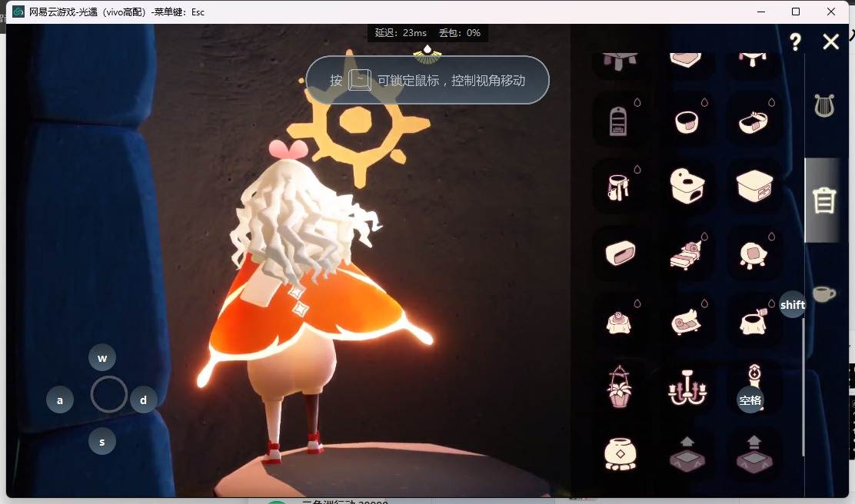Tap the w movement key button

102,358
